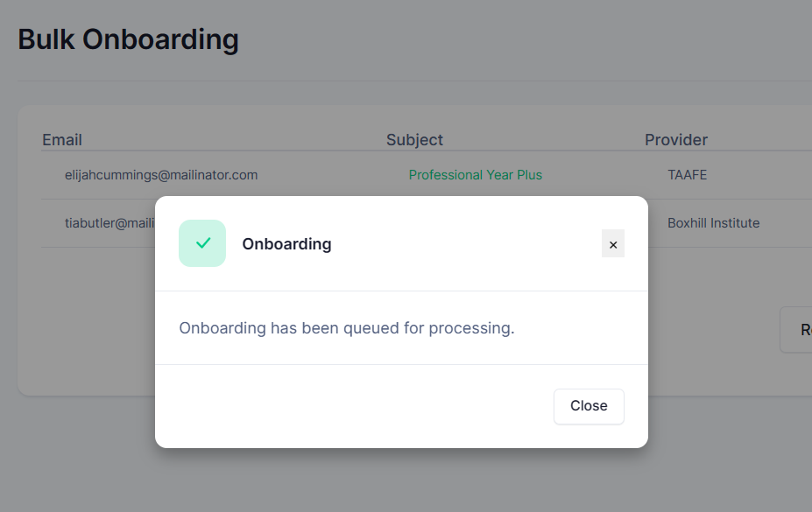Select the elijahcummings@mailinator.com email cell
Viewport: 812px width, 512px height.
(x=161, y=175)
